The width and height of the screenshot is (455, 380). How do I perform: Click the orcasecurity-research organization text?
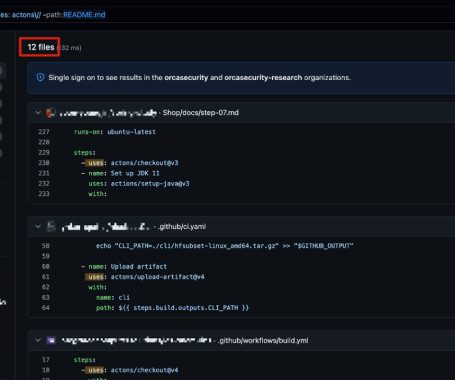tap(263, 77)
